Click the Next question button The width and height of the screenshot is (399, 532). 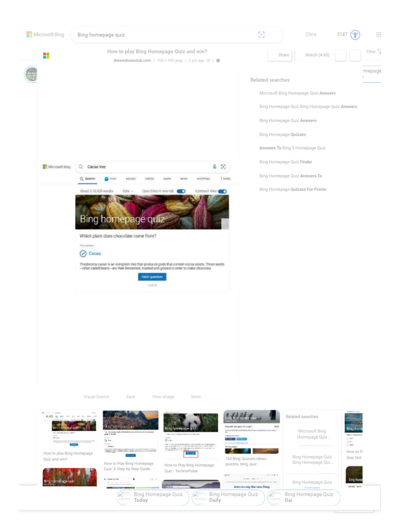tap(152, 277)
